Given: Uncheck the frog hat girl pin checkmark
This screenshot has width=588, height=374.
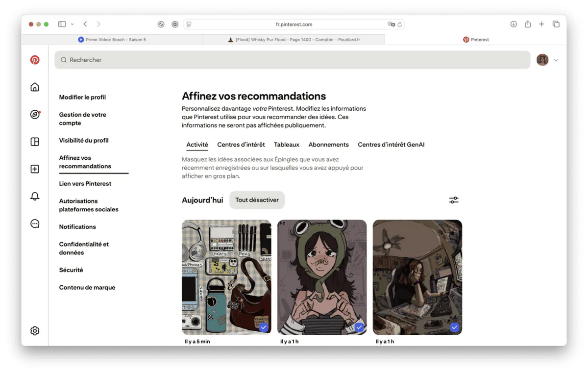Looking at the screenshot, I should (359, 327).
